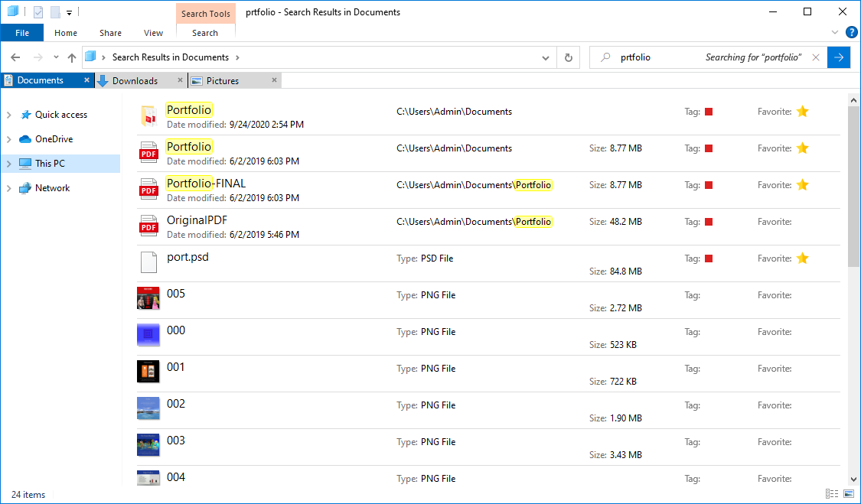The image size is (861, 504).
Task: Click the Refresh button beside the address bar
Action: click(568, 57)
